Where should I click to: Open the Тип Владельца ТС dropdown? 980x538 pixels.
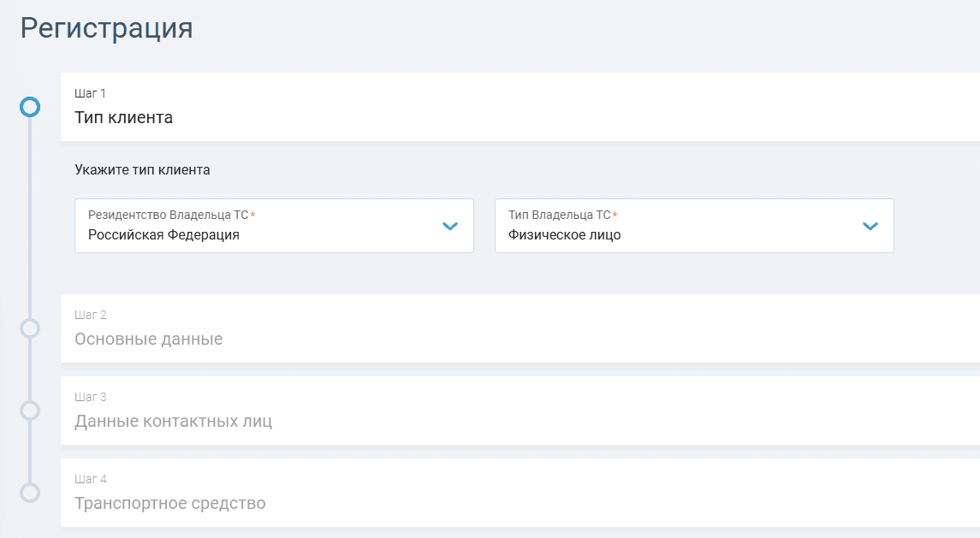click(x=694, y=226)
